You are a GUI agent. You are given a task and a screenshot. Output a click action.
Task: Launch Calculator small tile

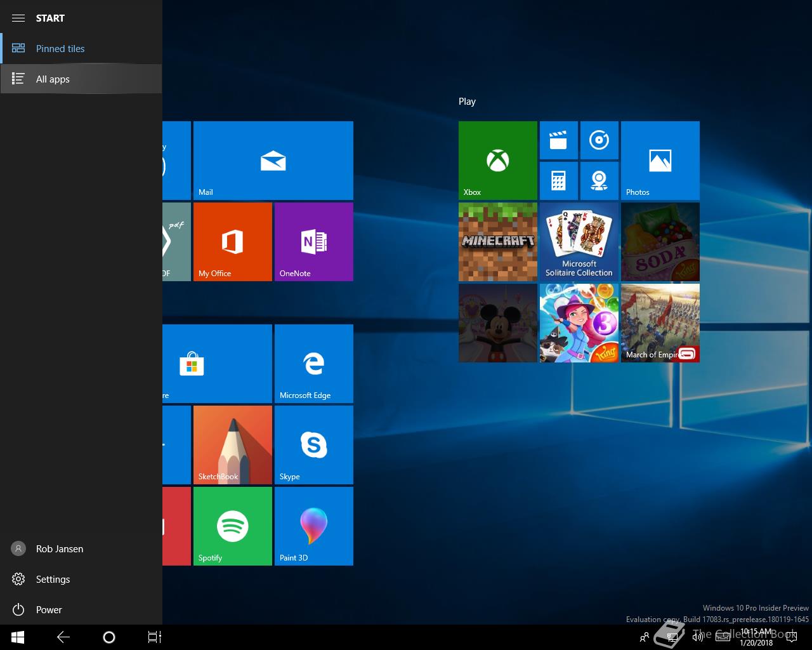(559, 181)
